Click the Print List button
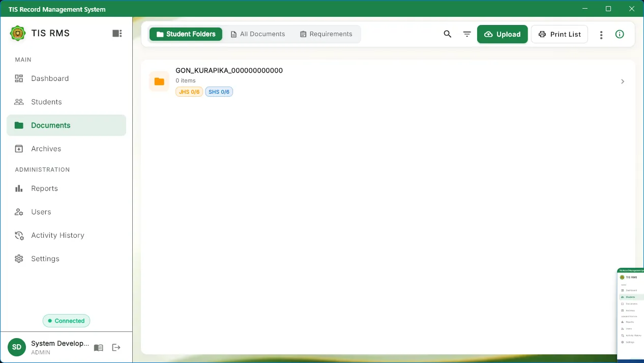 pos(560,34)
